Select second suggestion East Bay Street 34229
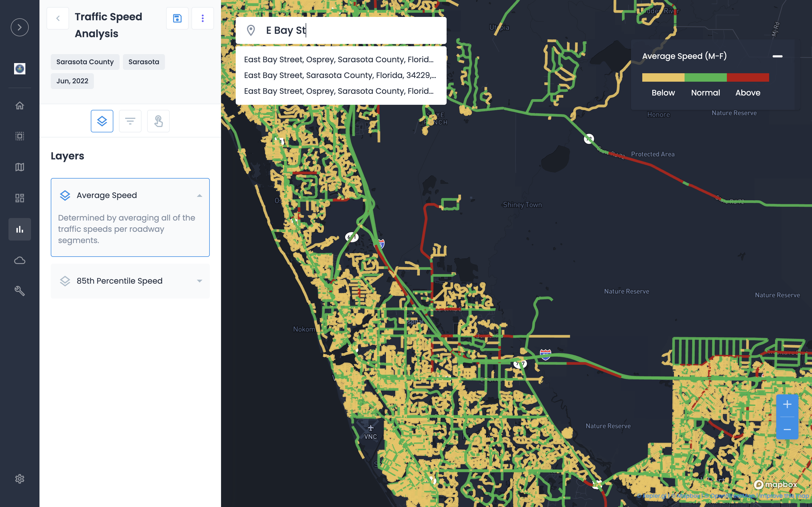 pyautogui.click(x=339, y=75)
